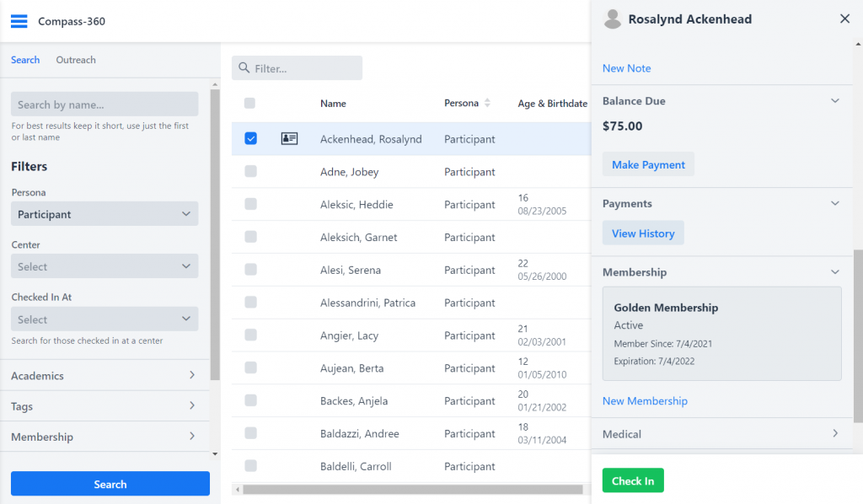The height and width of the screenshot is (504, 863).
Task: Switch to the Search tab
Action: pyautogui.click(x=25, y=60)
